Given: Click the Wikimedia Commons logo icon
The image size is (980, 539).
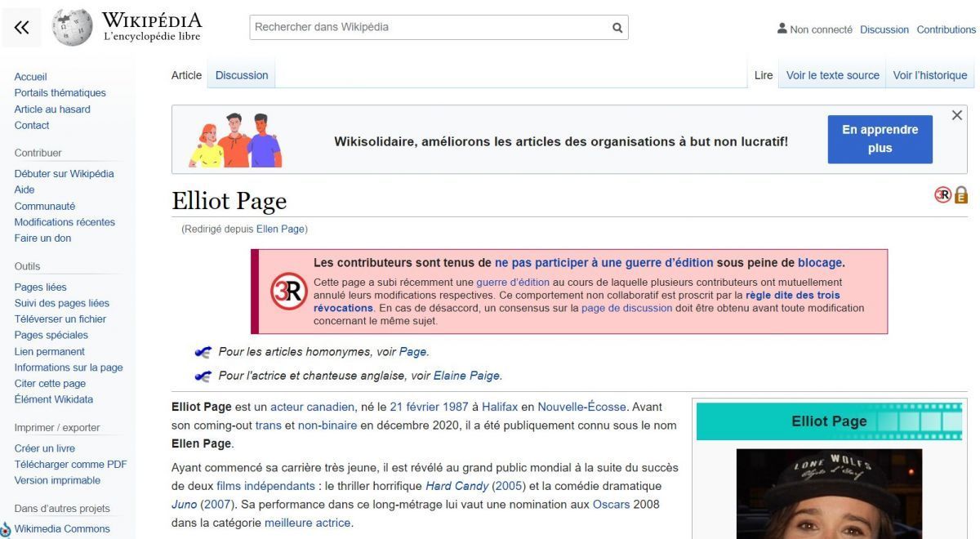Looking at the screenshot, I should click(x=7, y=528).
